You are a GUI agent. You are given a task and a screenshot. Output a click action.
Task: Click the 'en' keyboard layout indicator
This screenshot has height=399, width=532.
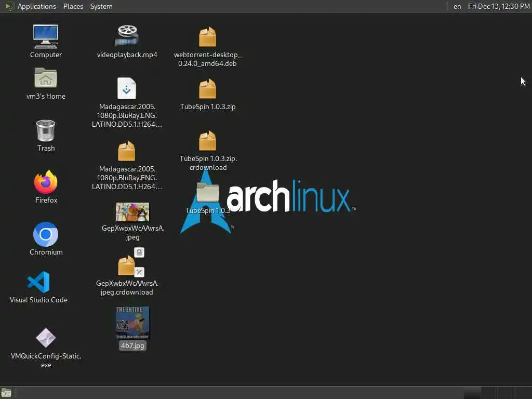point(457,6)
